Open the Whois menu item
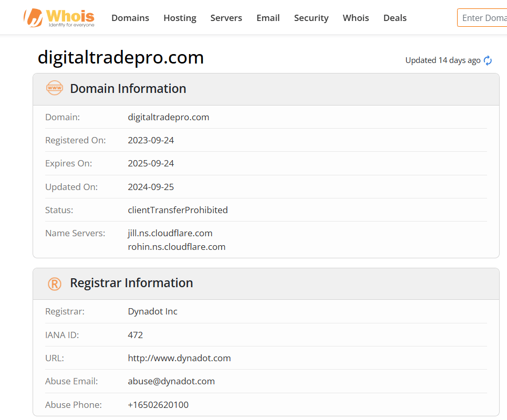Screen dimensions: 507x420 coord(356,18)
